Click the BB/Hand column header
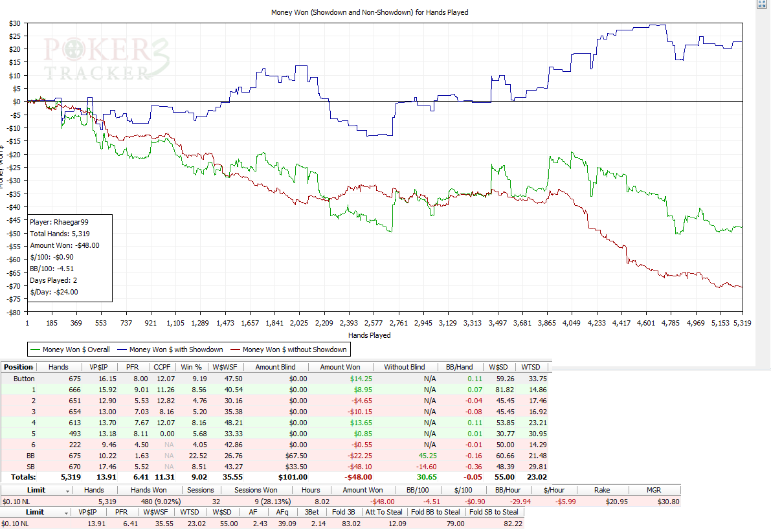Viewport: 771px width, 532px height. [x=459, y=367]
